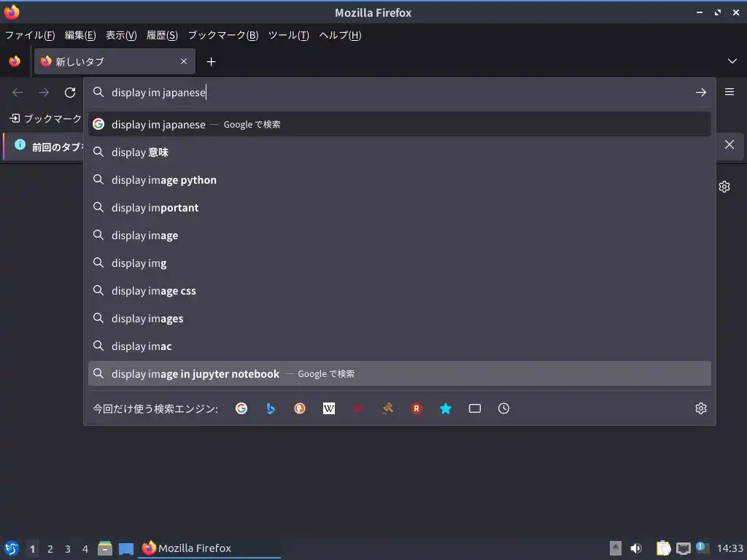Open the 編集(E) menu

[x=80, y=35]
